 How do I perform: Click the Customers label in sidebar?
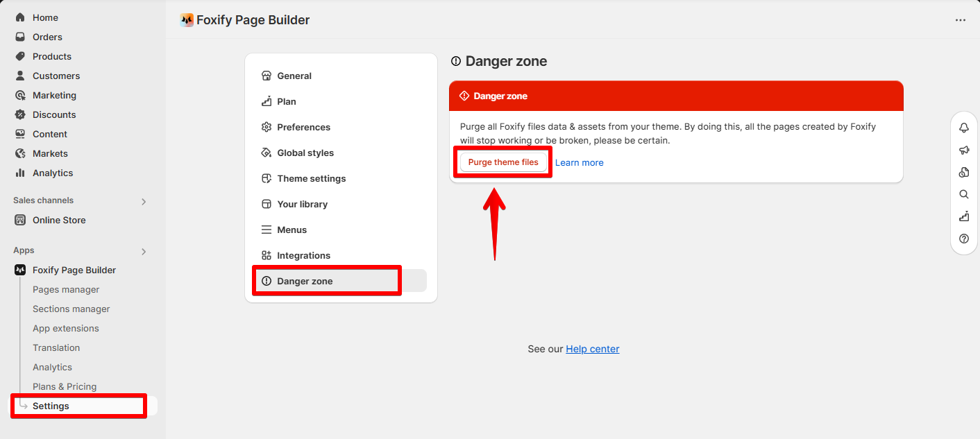(x=56, y=76)
